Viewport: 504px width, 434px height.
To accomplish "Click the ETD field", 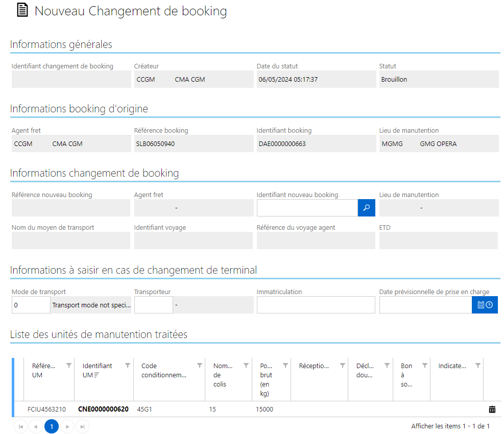I will [x=439, y=240].
